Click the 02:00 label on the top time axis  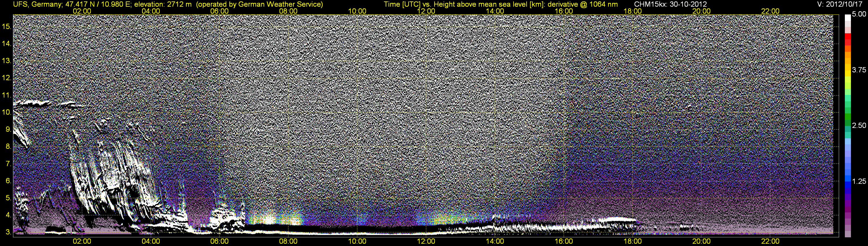[82, 11]
